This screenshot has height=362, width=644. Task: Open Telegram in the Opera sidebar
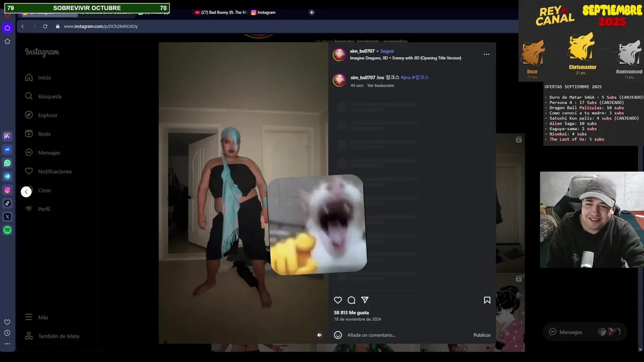pos(7,176)
